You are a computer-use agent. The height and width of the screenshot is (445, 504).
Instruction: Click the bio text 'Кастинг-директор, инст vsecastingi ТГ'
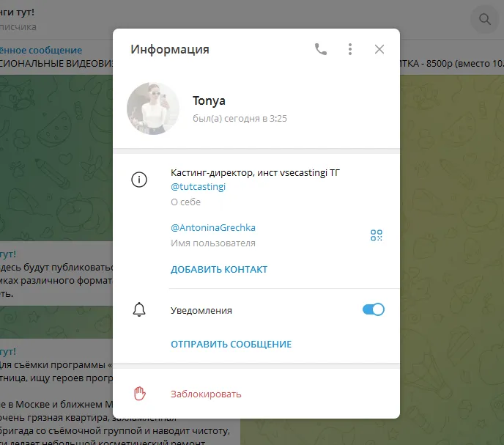tap(255, 173)
